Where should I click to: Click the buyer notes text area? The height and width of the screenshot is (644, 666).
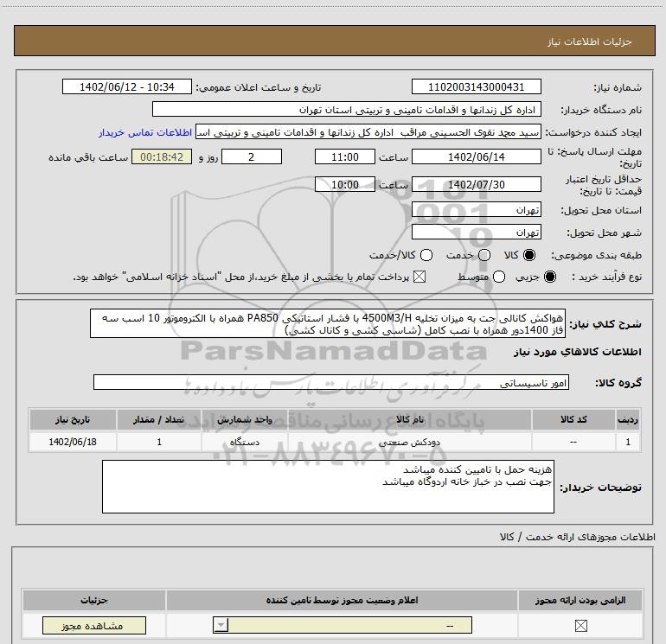tap(328, 487)
